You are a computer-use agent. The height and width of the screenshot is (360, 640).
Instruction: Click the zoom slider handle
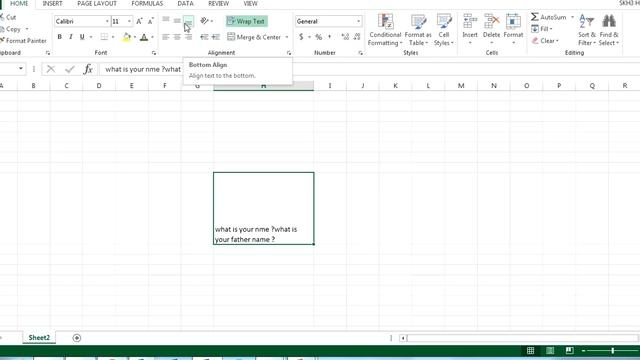click(x=612, y=351)
